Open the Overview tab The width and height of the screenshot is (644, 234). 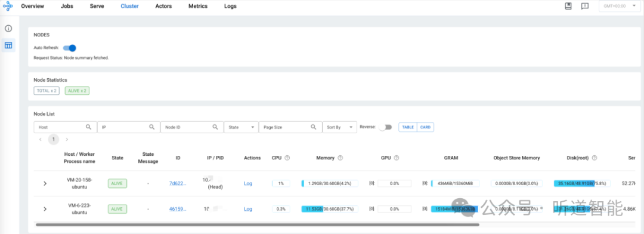(x=32, y=6)
